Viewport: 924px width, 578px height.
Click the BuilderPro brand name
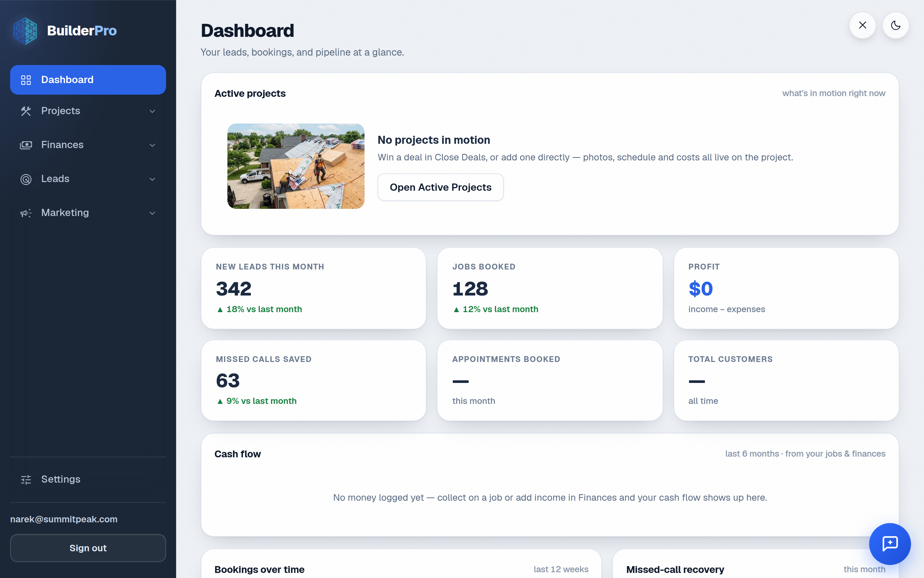(82, 31)
